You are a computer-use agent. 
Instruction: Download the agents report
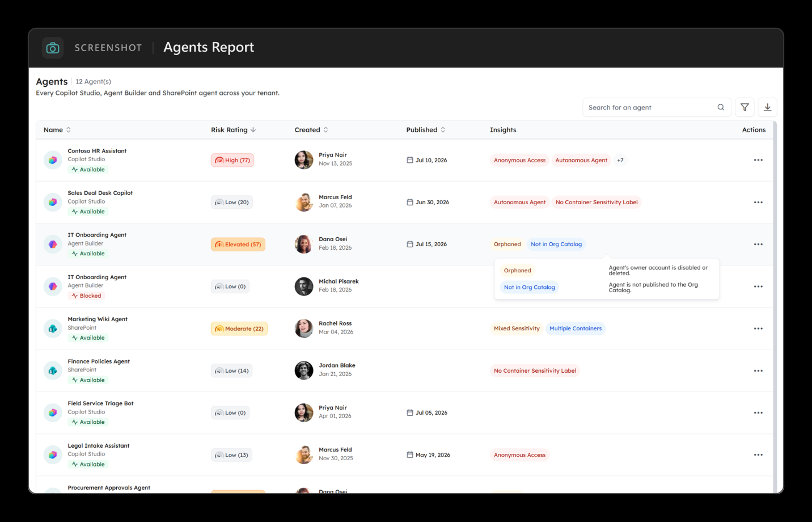767,107
